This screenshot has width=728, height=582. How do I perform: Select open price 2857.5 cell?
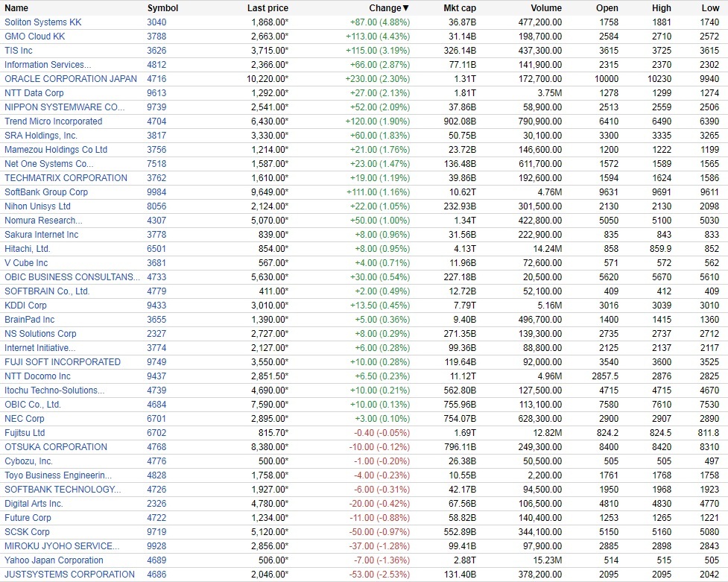click(605, 376)
